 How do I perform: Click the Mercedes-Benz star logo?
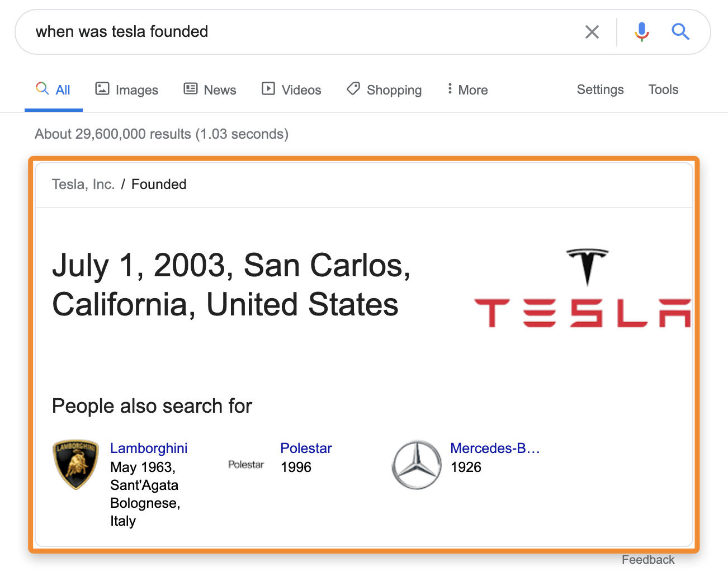tap(417, 465)
